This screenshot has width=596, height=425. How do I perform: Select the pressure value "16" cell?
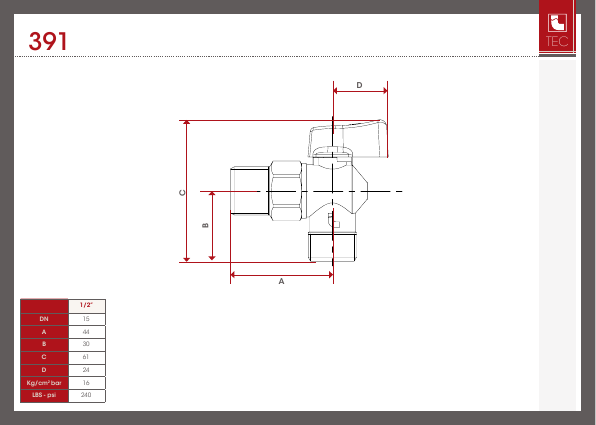click(87, 383)
